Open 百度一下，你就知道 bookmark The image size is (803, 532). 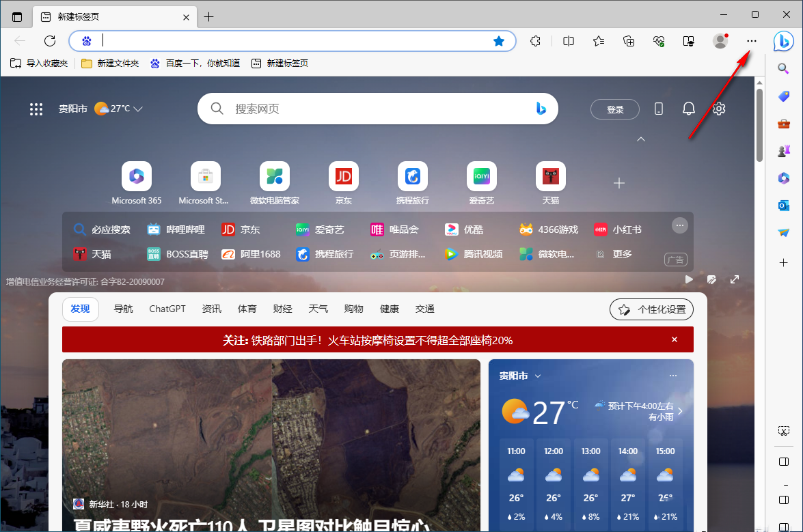[x=195, y=64]
